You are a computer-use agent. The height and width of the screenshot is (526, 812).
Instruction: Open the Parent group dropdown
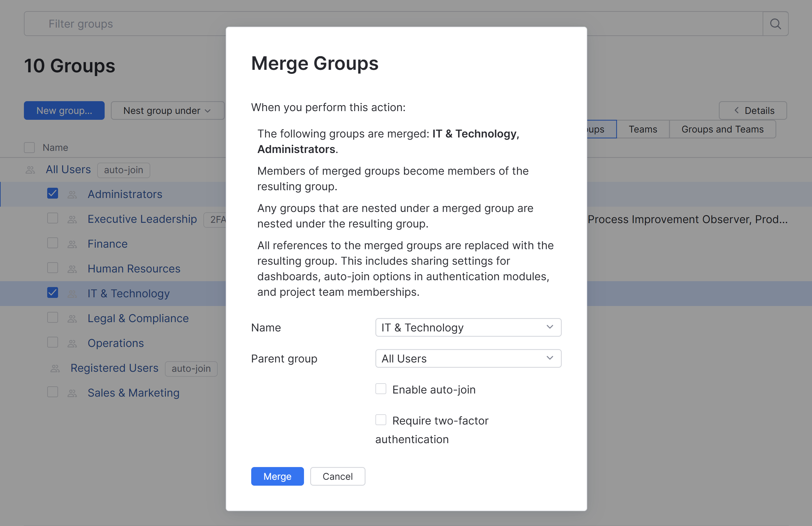[x=468, y=358]
